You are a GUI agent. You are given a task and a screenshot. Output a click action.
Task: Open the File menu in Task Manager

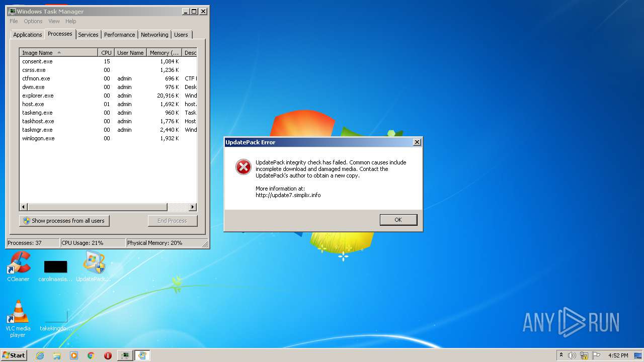[14, 21]
